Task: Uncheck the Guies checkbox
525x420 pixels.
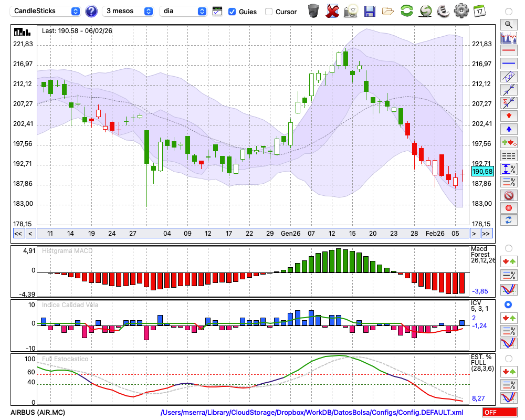Action: coord(232,12)
